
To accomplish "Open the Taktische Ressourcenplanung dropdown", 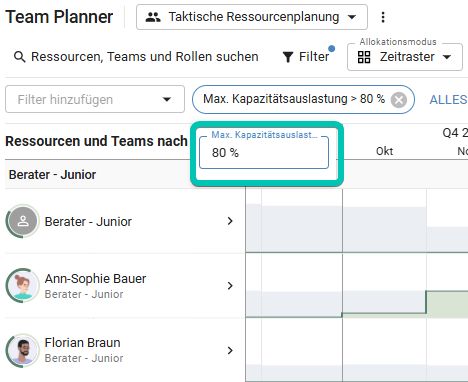I will coord(252,17).
